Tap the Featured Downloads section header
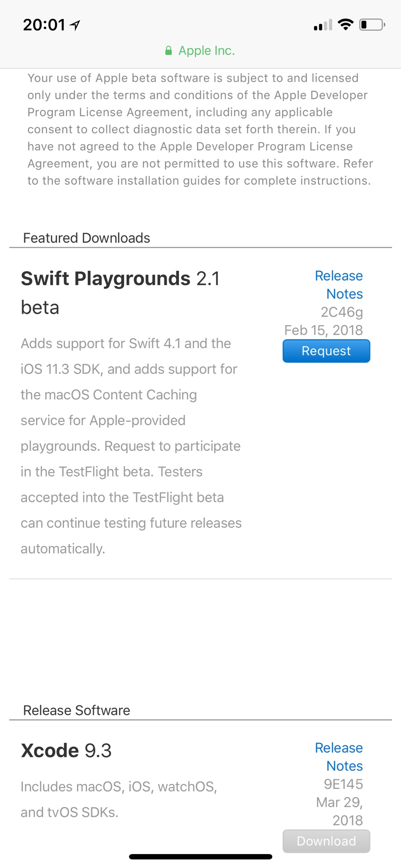401x868 pixels. coord(86,238)
